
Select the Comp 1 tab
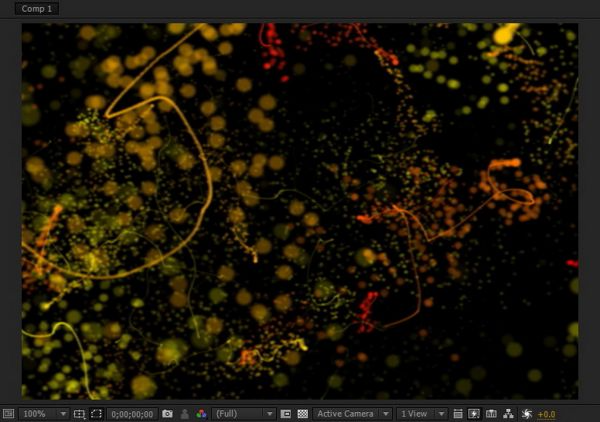[x=37, y=8]
